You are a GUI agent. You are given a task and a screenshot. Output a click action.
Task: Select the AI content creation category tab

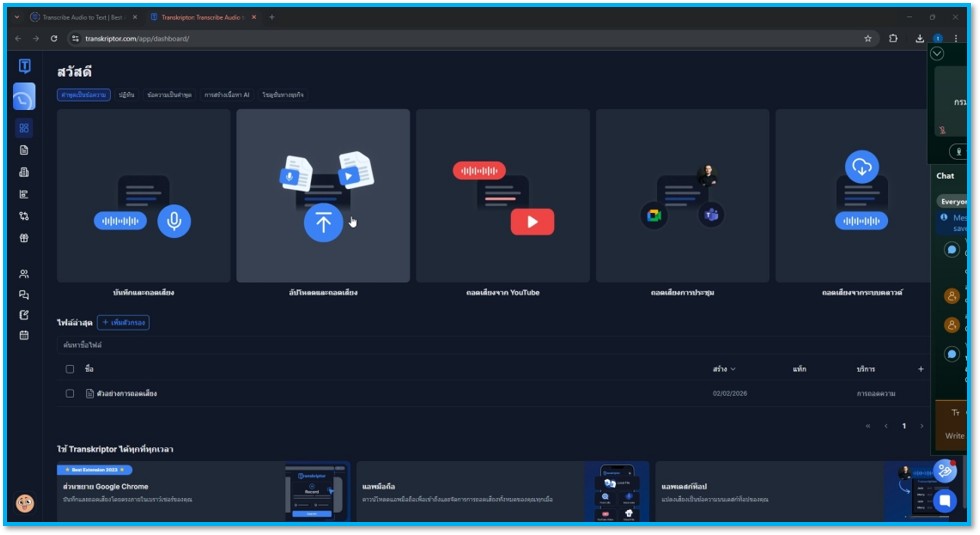coord(226,95)
